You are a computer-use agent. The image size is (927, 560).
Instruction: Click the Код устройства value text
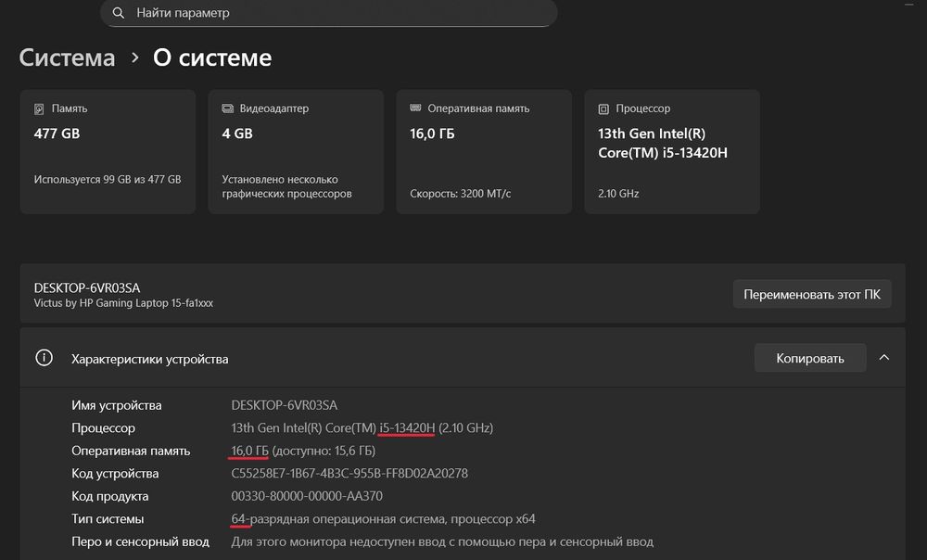pyautogui.click(x=349, y=474)
